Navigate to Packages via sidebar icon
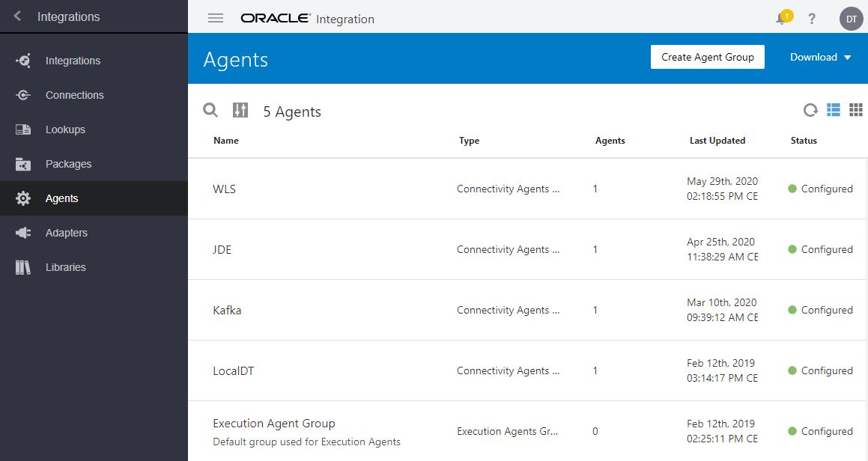Screen dimensions: 868x461 [x=22, y=164]
